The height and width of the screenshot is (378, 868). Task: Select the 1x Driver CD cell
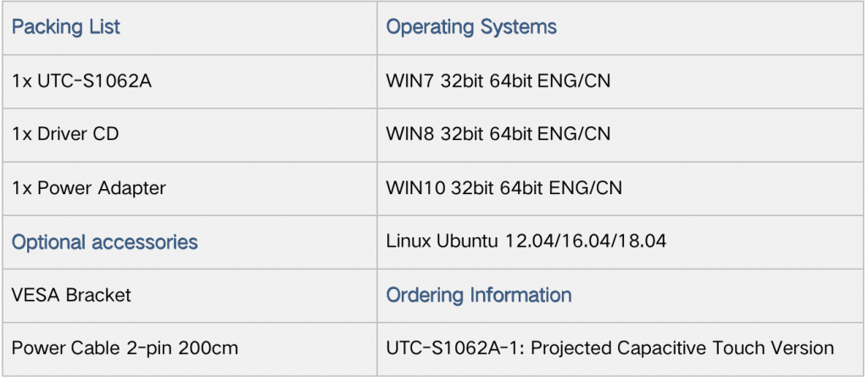coord(190,135)
